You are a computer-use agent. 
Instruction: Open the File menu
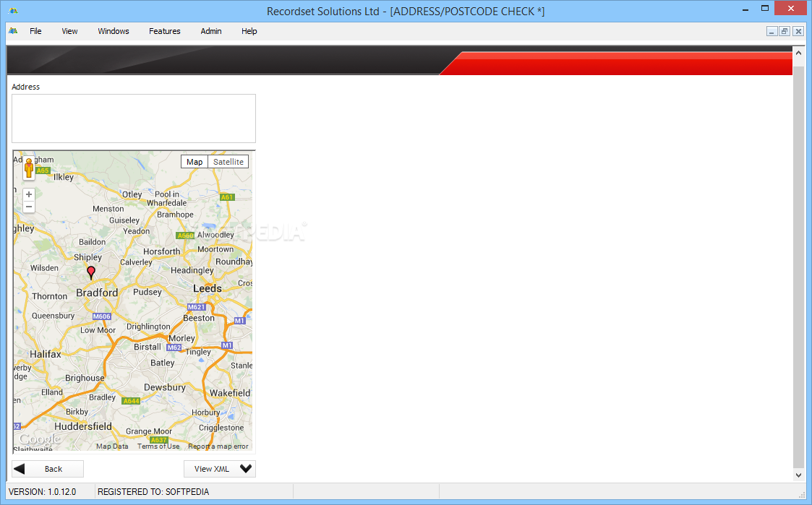tap(35, 31)
